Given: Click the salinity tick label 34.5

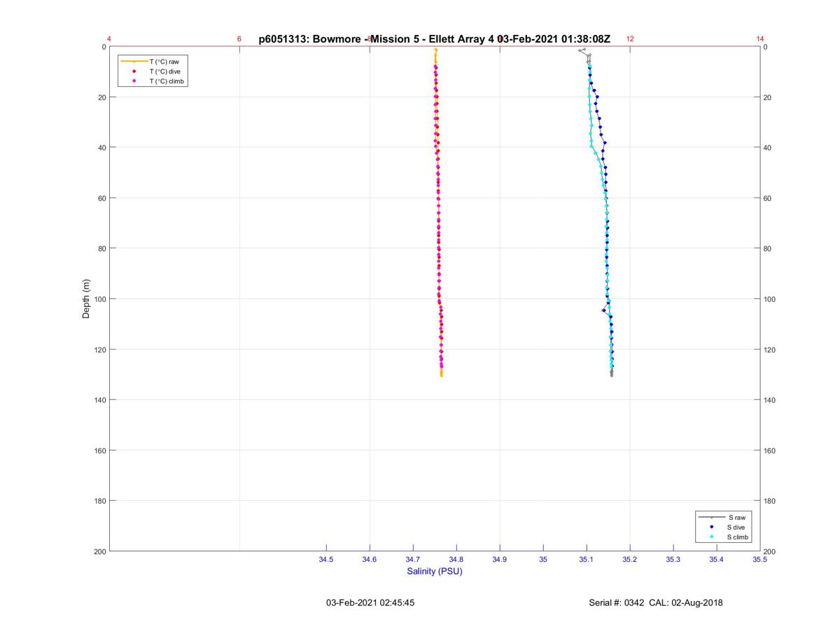Looking at the screenshot, I should point(326,560).
